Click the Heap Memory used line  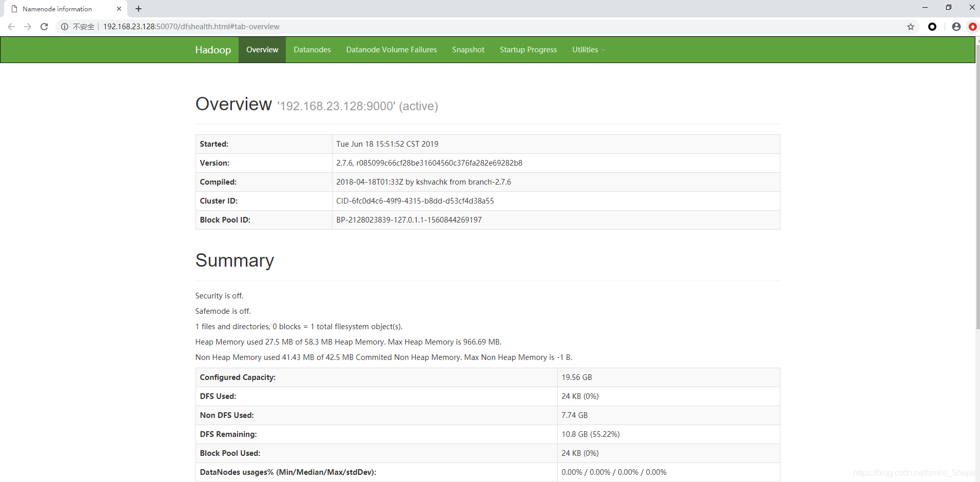coord(348,342)
